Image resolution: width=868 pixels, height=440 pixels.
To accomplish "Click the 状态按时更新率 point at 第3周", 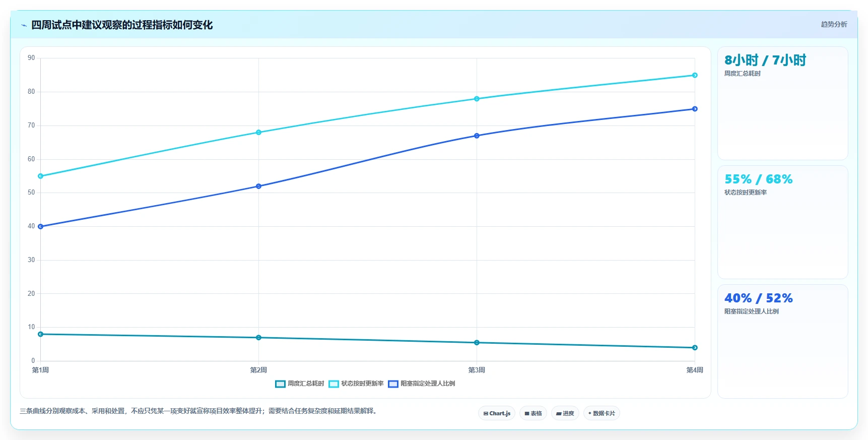I will point(477,99).
